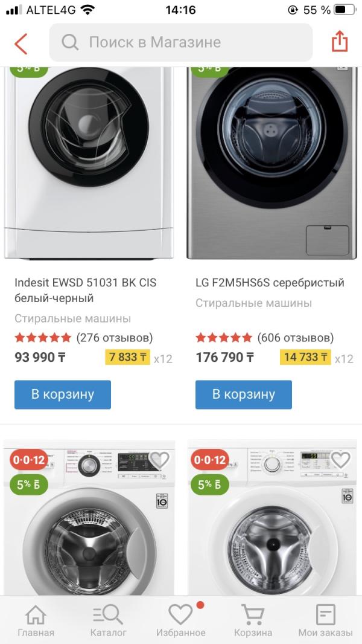Tap the search magnifier icon
The width and height of the screenshot is (362, 644).
coord(70,42)
